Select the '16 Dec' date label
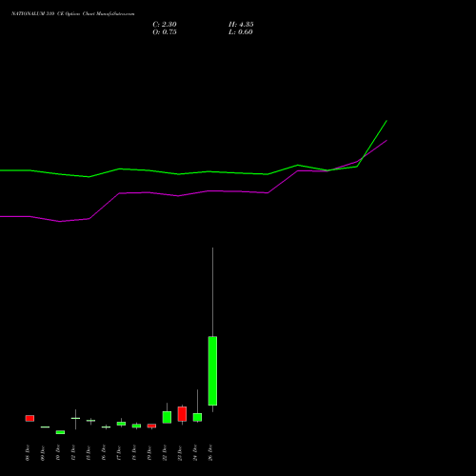The height and width of the screenshot is (476, 476). (104, 453)
